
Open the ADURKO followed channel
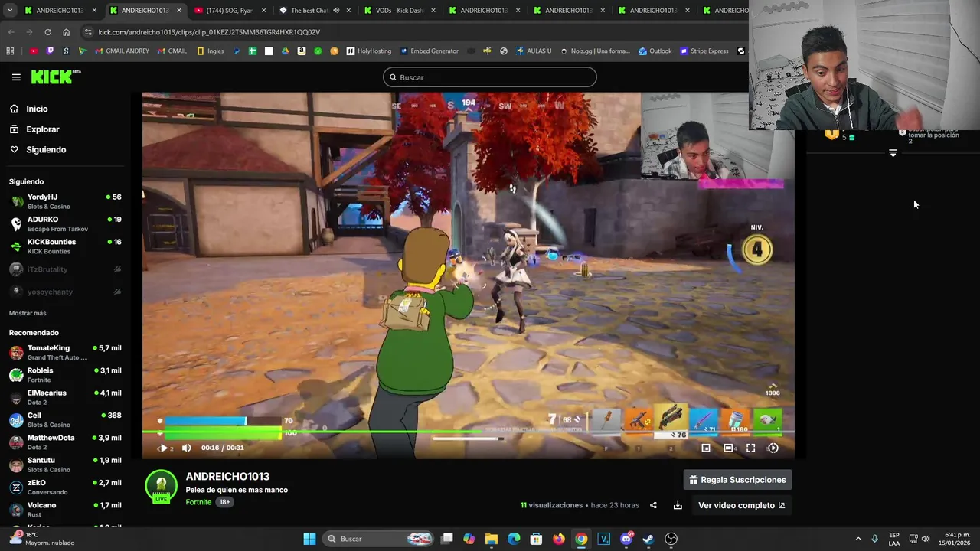[65, 223]
